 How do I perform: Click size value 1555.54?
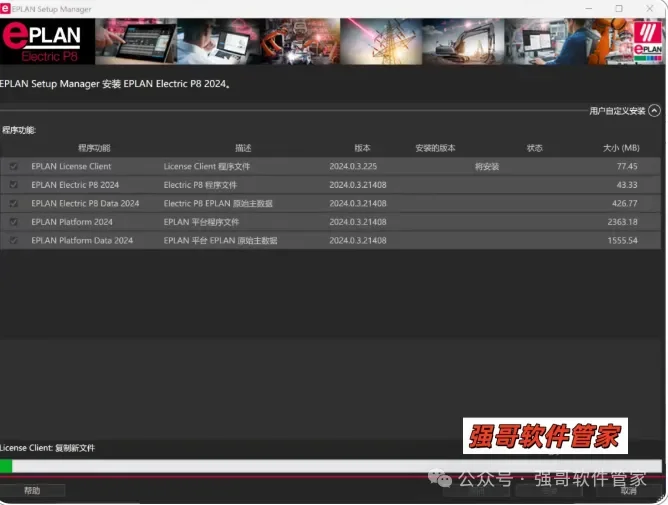[x=622, y=240]
